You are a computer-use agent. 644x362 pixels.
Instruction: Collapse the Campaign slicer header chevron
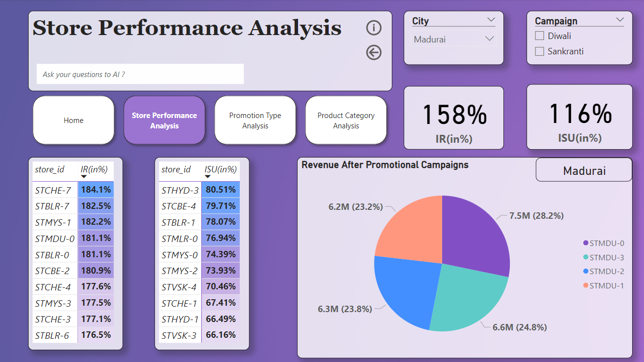620,20
